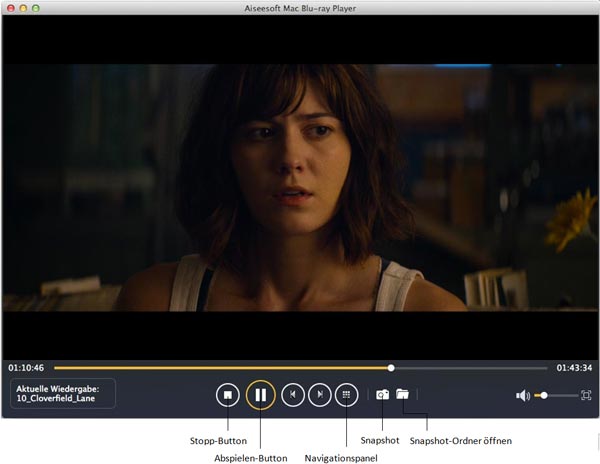Select the Aktuelle Wiedergabe info box
600x464 pixels.
63,394
